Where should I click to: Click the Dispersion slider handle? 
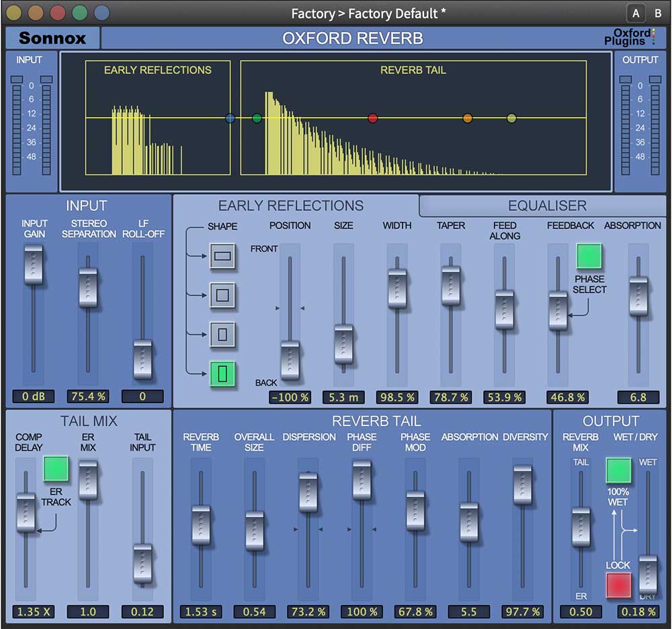click(x=308, y=493)
